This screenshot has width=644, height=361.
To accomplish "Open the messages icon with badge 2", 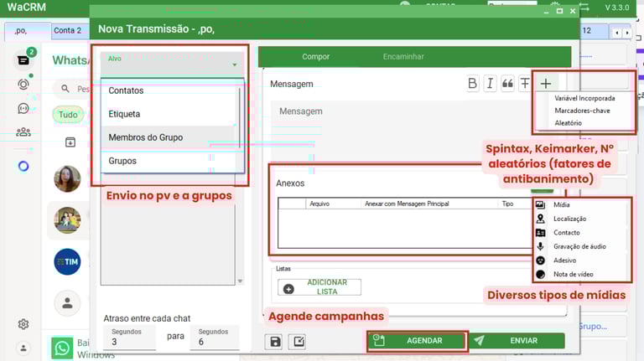I will coord(23,60).
